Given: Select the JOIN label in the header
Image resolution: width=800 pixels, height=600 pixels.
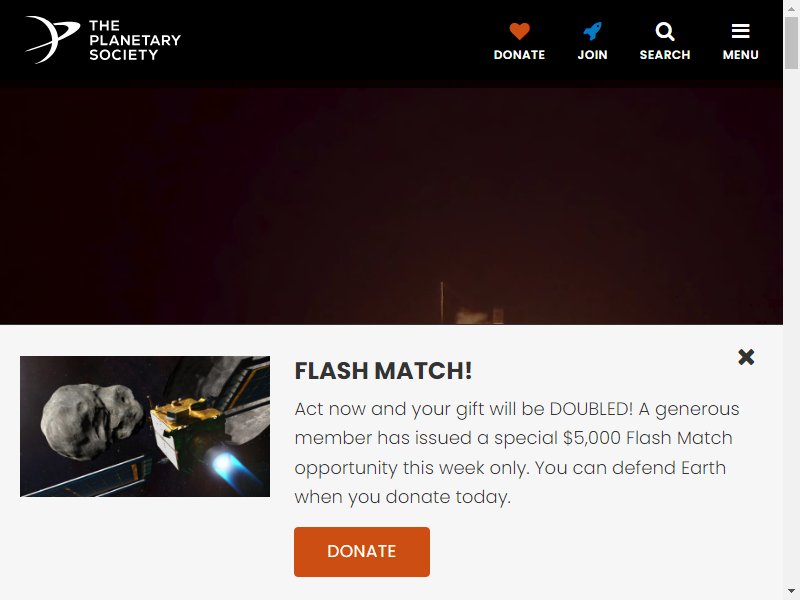Looking at the screenshot, I should click(x=592, y=55).
